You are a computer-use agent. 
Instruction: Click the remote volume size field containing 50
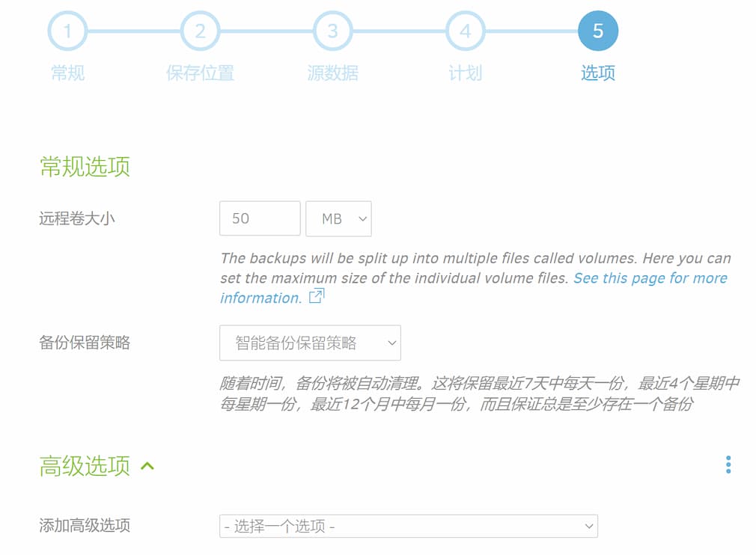(x=259, y=218)
